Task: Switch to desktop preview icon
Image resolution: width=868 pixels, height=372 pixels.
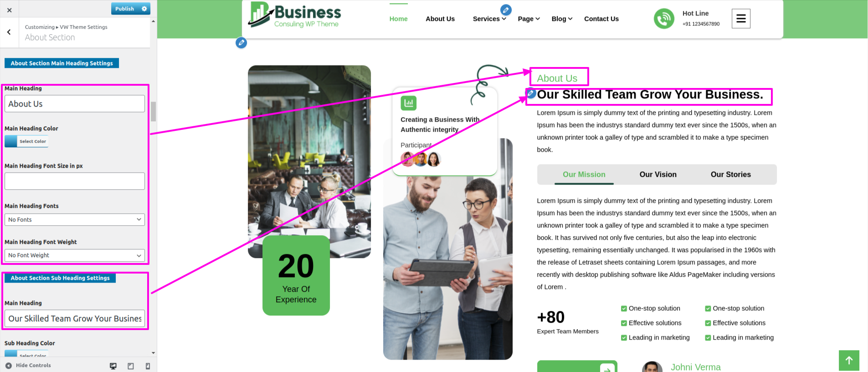Action: pyautogui.click(x=113, y=366)
